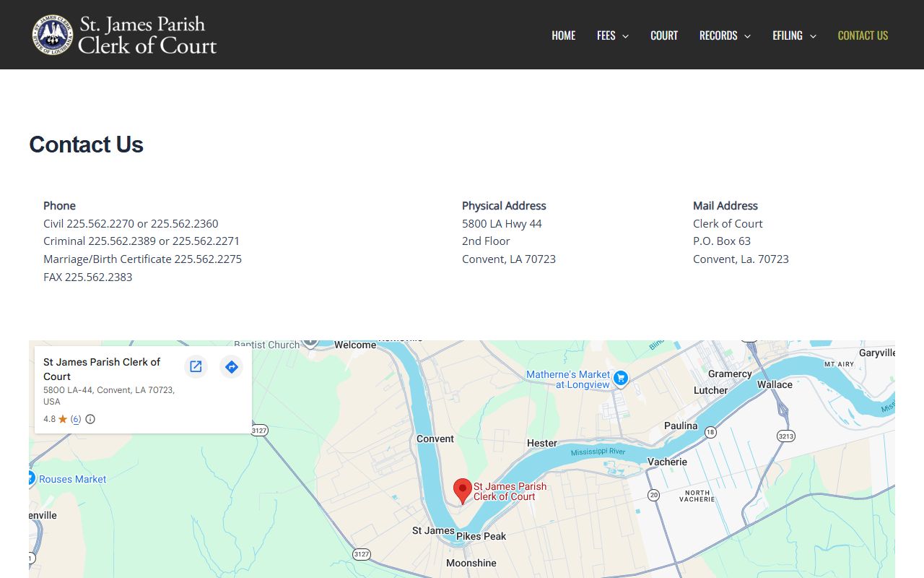Image resolution: width=924 pixels, height=578 pixels.
Task: Click the blue directions arrow icon
Action: [232, 366]
